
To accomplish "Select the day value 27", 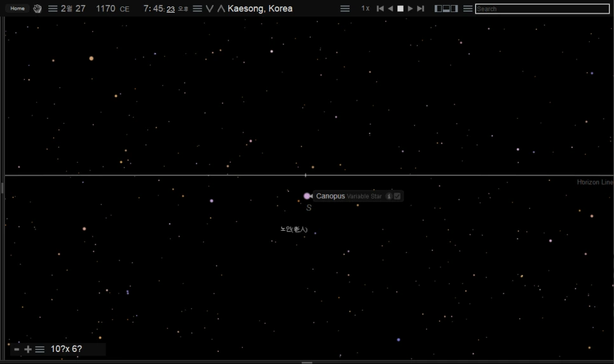I will (81, 9).
